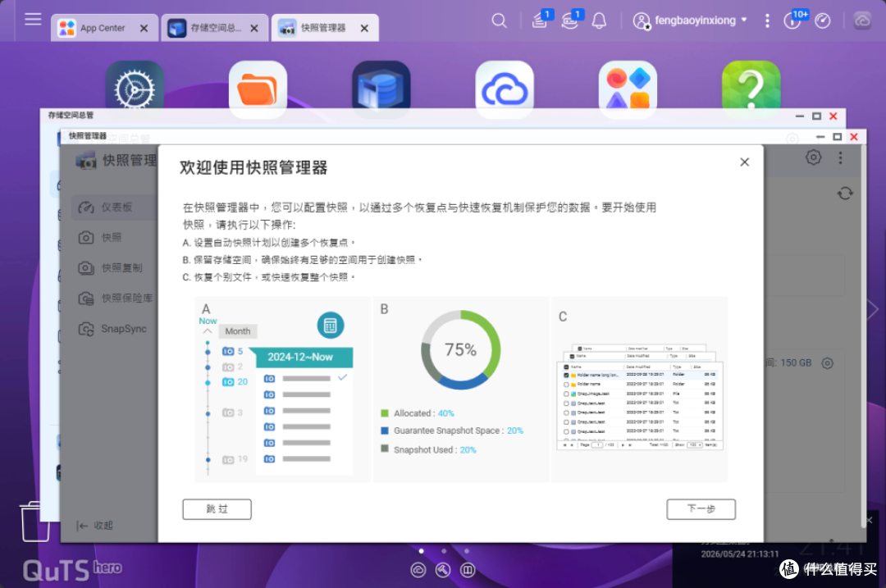Minimize the 存储空间总管 window
This screenshot has width=886, height=588.
pos(800,116)
